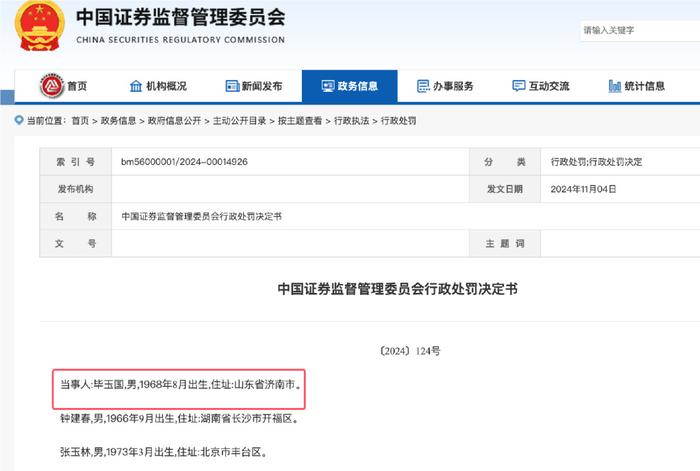
Task: Click the line about 钟建春
Action: click(x=179, y=418)
